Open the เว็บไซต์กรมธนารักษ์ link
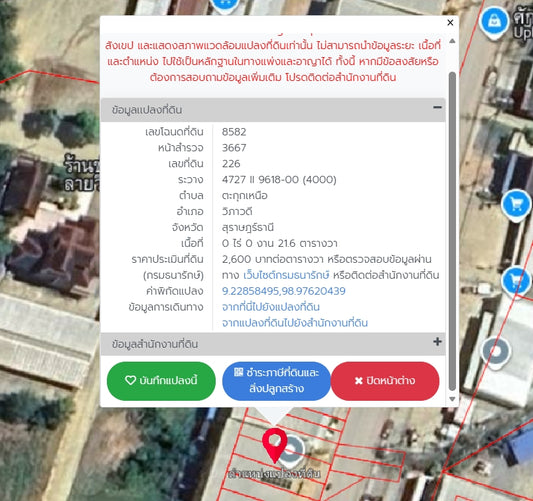 286,275
